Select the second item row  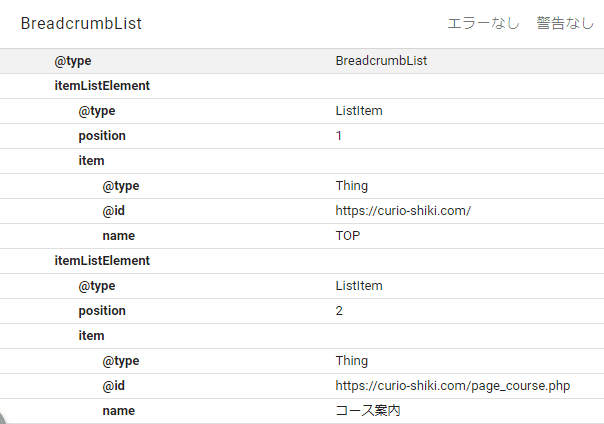(302, 336)
